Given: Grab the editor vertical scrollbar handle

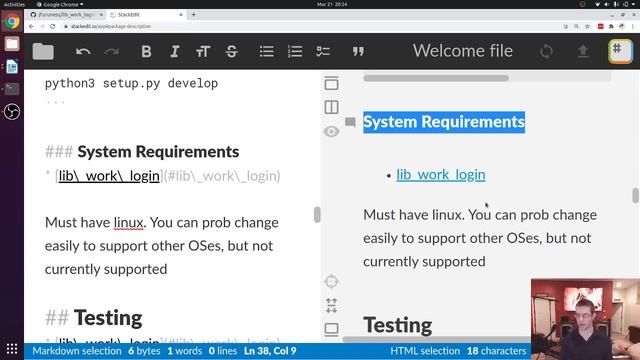Looking at the screenshot, I should click(317, 214).
